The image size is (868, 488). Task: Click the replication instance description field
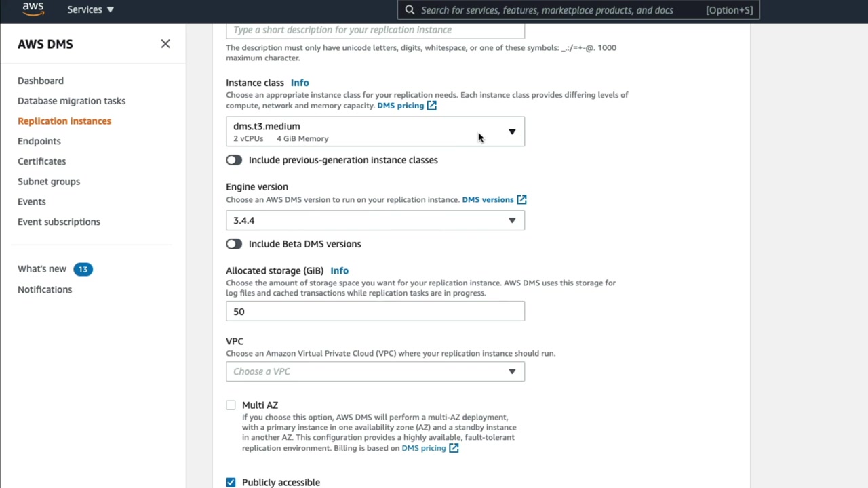pyautogui.click(x=375, y=30)
